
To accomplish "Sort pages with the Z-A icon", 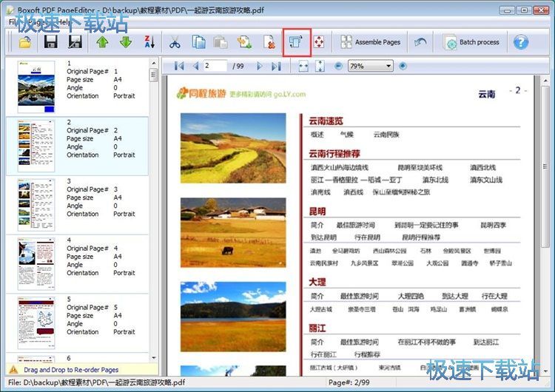I will [x=149, y=42].
